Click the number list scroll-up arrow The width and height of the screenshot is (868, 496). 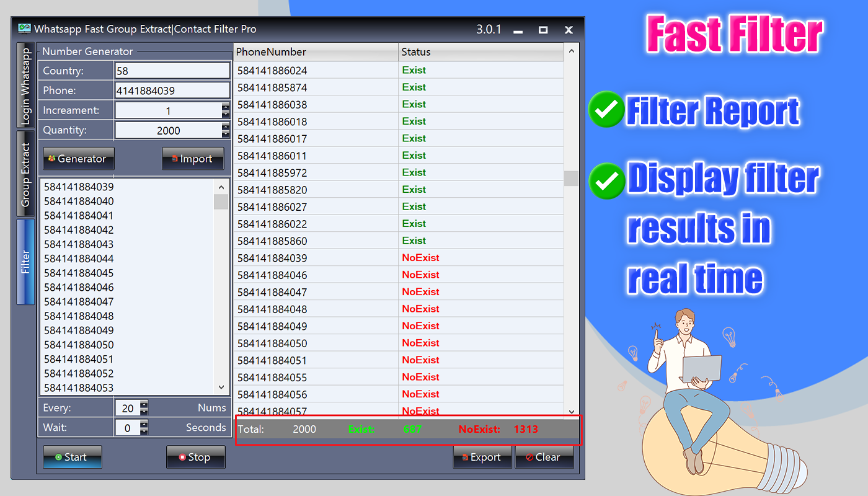click(221, 187)
